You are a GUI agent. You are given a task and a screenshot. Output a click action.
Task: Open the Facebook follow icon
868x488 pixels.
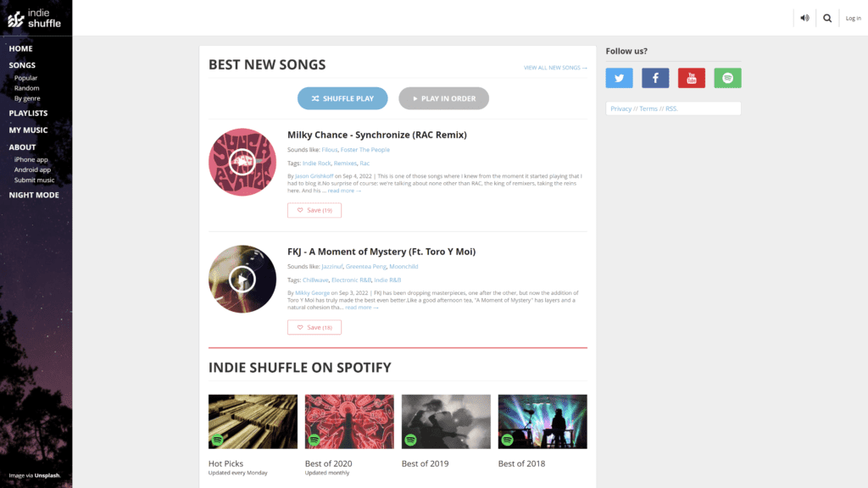click(x=655, y=78)
